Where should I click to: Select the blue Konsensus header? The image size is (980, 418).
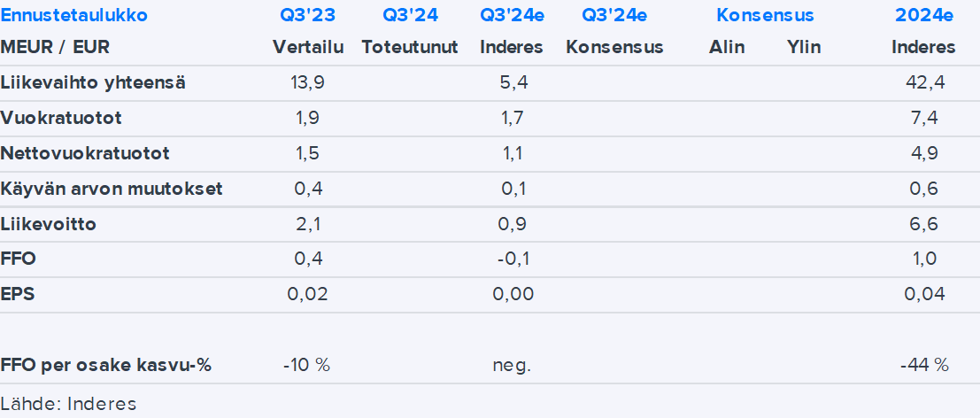(x=765, y=15)
